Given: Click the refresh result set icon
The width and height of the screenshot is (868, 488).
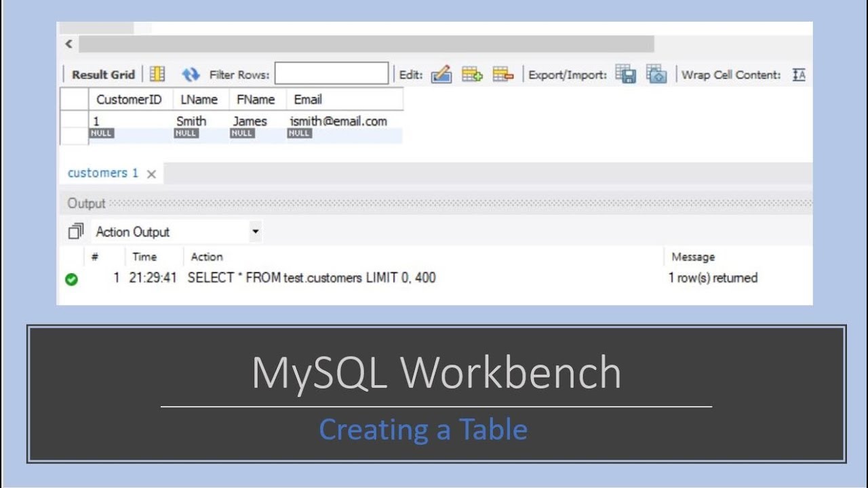Looking at the screenshot, I should [x=191, y=75].
